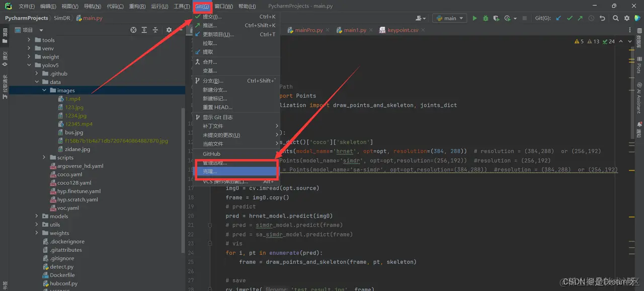Open the main run configuration dropdown
This screenshot has height=291, width=644.
450,18
